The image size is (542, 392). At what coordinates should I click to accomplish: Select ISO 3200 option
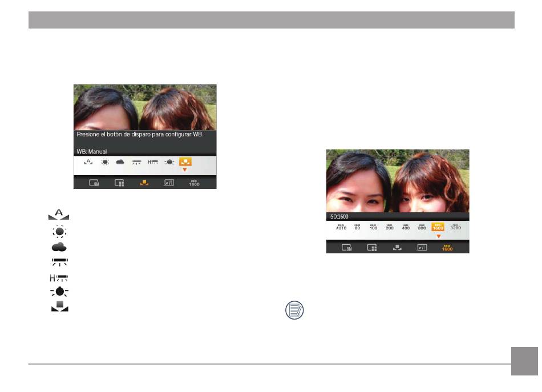pyautogui.click(x=456, y=227)
